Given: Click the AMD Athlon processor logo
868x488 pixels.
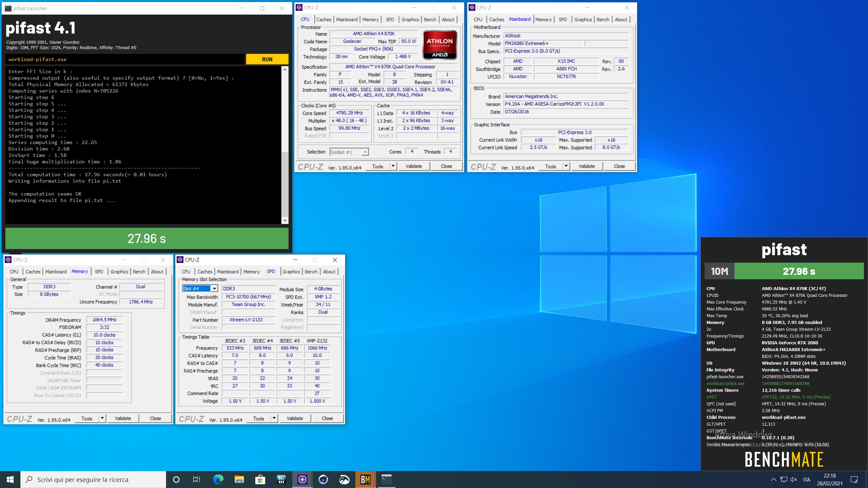Looking at the screenshot, I should (440, 45).
